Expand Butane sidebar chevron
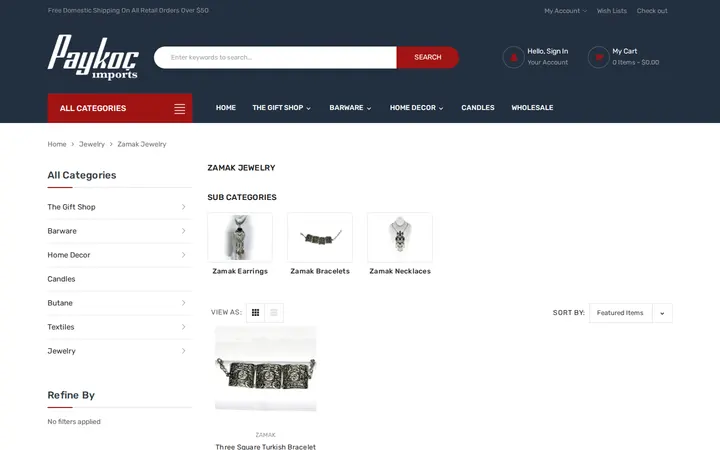The width and height of the screenshot is (720, 450). click(x=183, y=303)
